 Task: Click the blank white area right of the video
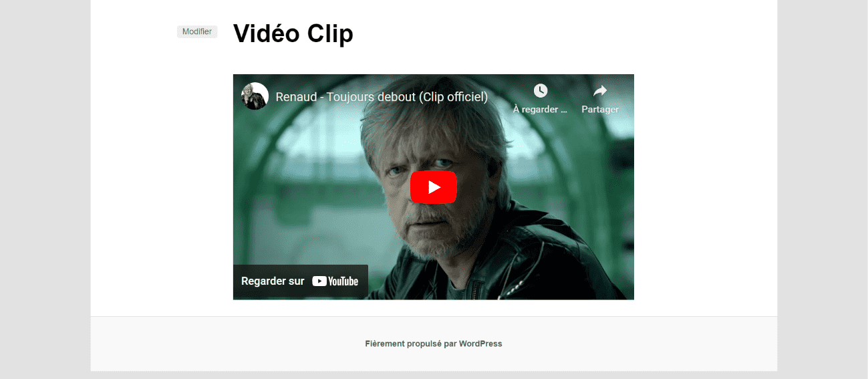click(x=705, y=187)
